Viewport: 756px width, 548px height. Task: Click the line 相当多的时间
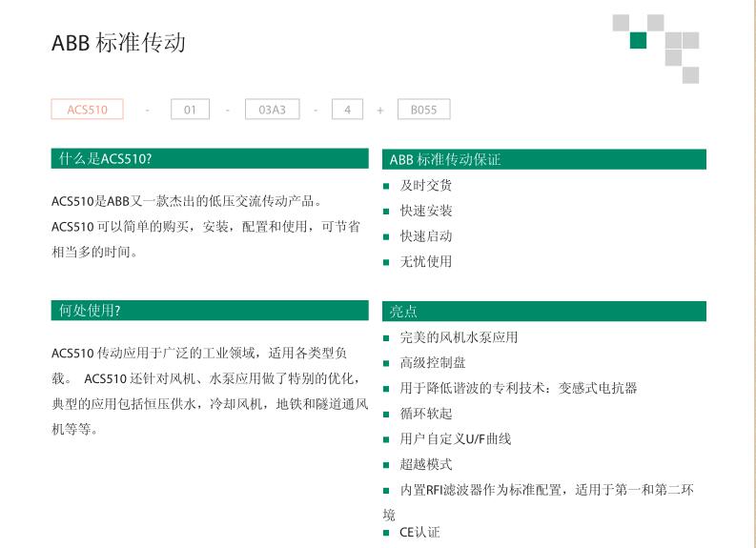pos(94,252)
